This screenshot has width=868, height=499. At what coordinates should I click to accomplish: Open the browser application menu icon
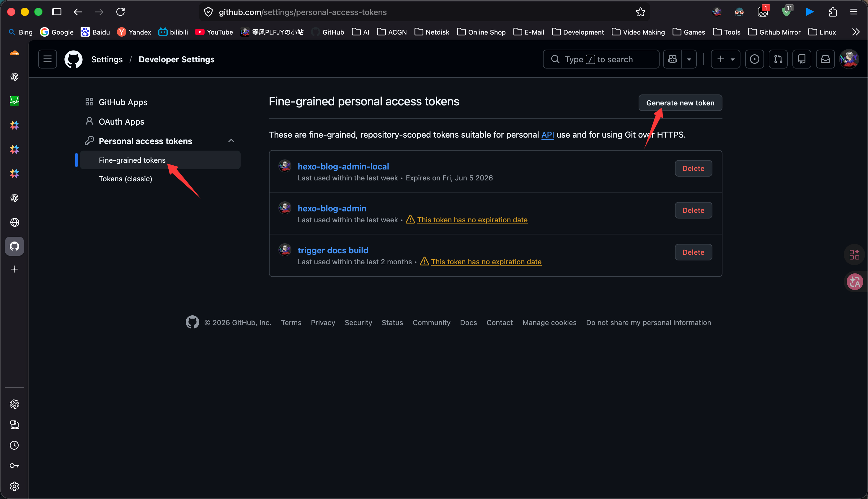tap(854, 12)
